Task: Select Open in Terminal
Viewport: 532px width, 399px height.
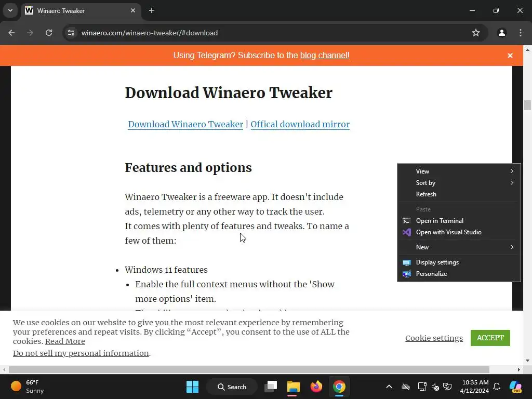Action: tap(459, 220)
